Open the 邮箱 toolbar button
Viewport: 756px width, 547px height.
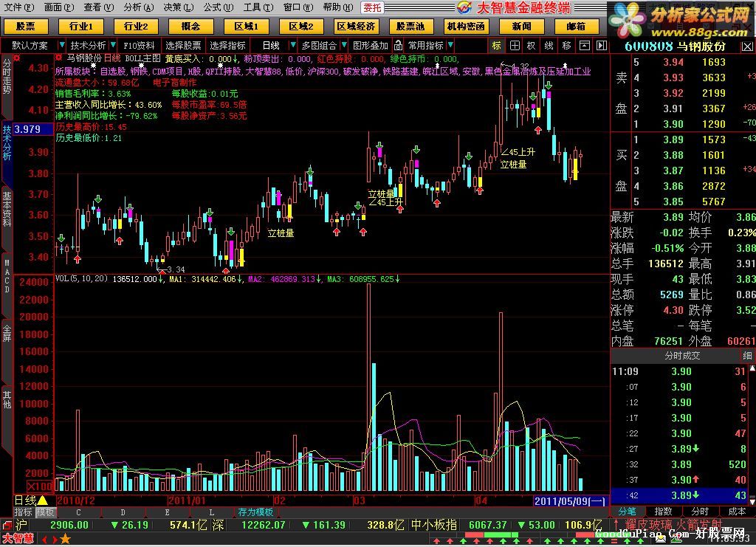point(576,27)
